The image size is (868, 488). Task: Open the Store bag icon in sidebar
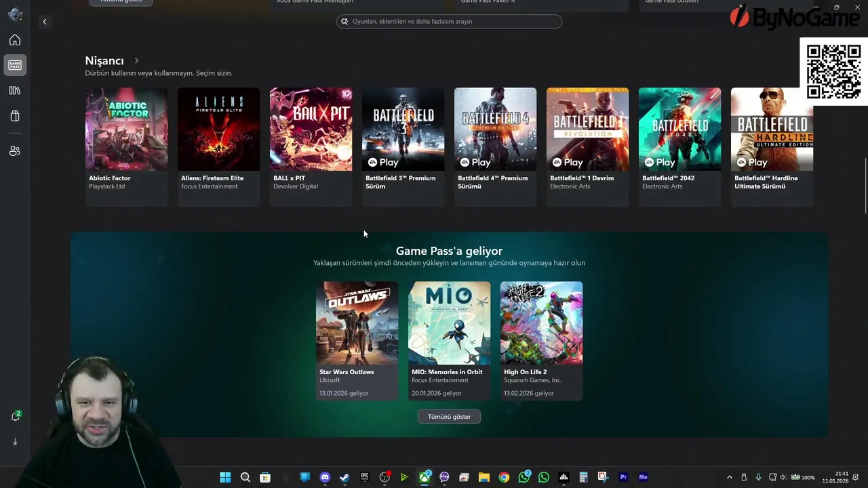click(15, 116)
